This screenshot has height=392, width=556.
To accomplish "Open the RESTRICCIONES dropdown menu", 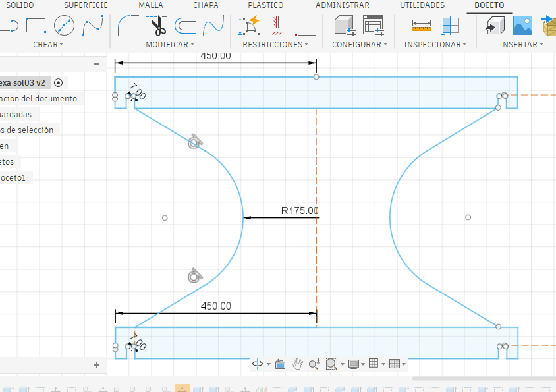I will (275, 44).
